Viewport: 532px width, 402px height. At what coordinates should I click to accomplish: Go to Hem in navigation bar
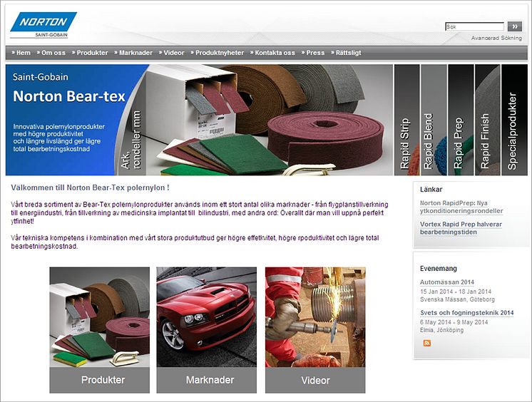coord(21,53)
